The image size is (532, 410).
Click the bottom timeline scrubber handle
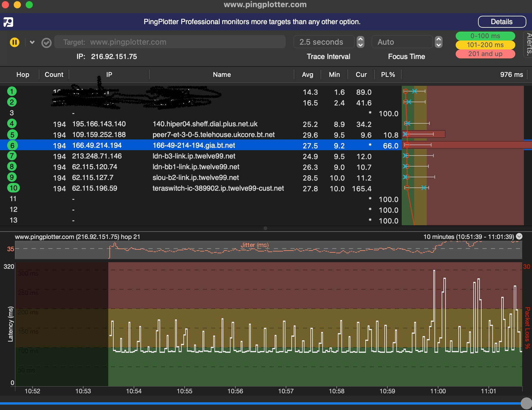[x=526, y=403]
